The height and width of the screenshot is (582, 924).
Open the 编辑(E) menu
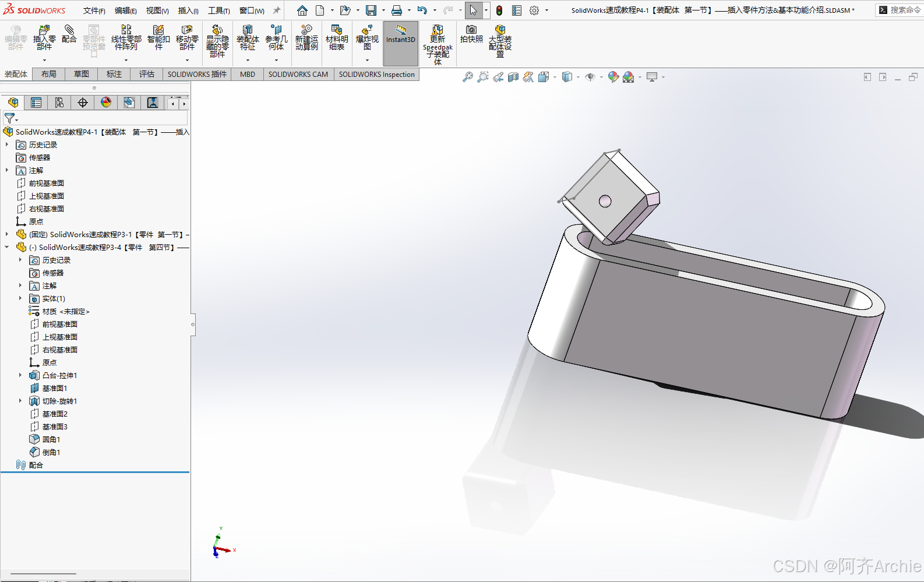(126, 10)
